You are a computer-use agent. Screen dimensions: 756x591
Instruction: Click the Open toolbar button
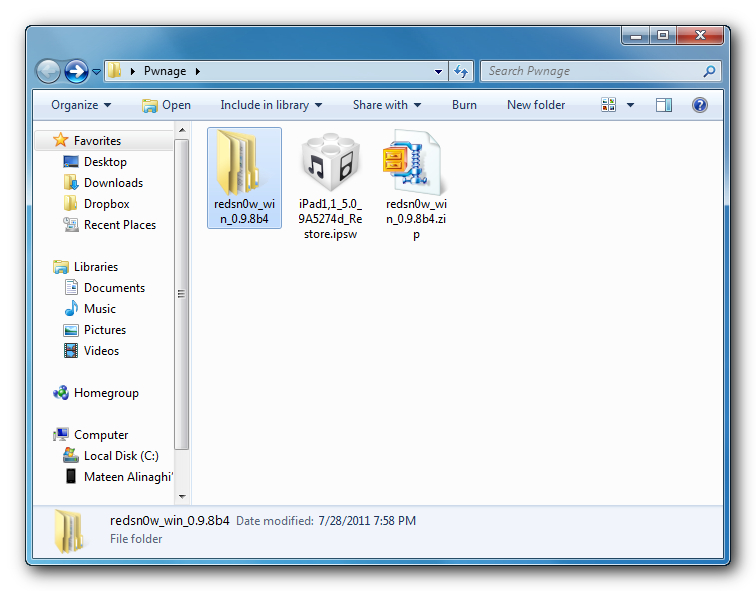pyautogui.click(x=166, y=105)
